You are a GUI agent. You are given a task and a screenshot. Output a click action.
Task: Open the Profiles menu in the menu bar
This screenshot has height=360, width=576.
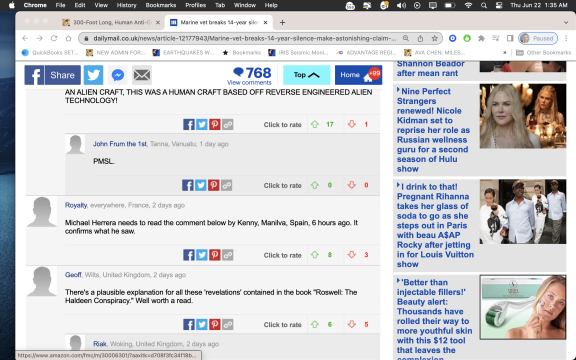pyautogui.click(x=195, y=5)
